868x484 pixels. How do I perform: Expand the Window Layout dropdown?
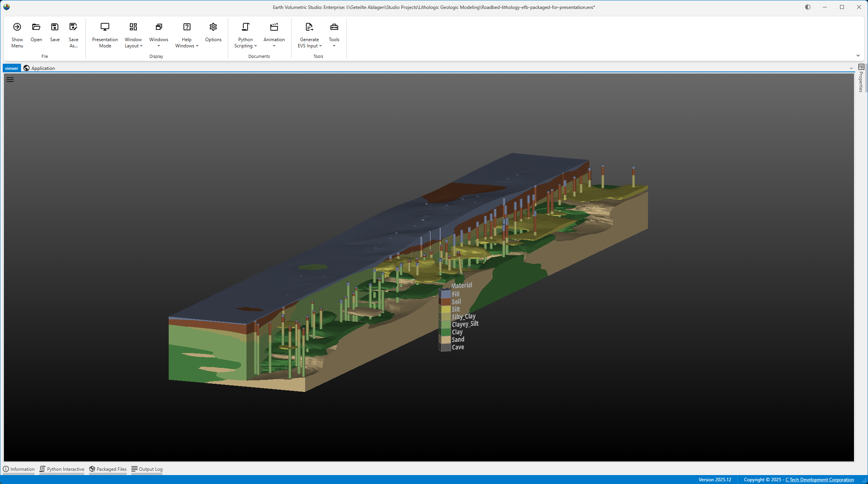click(133, 43)
